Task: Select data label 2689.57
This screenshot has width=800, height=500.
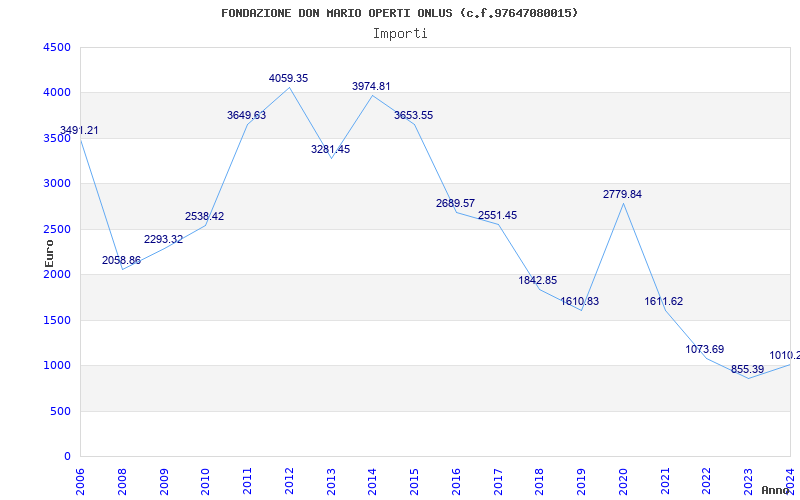Action: point(455,203)
